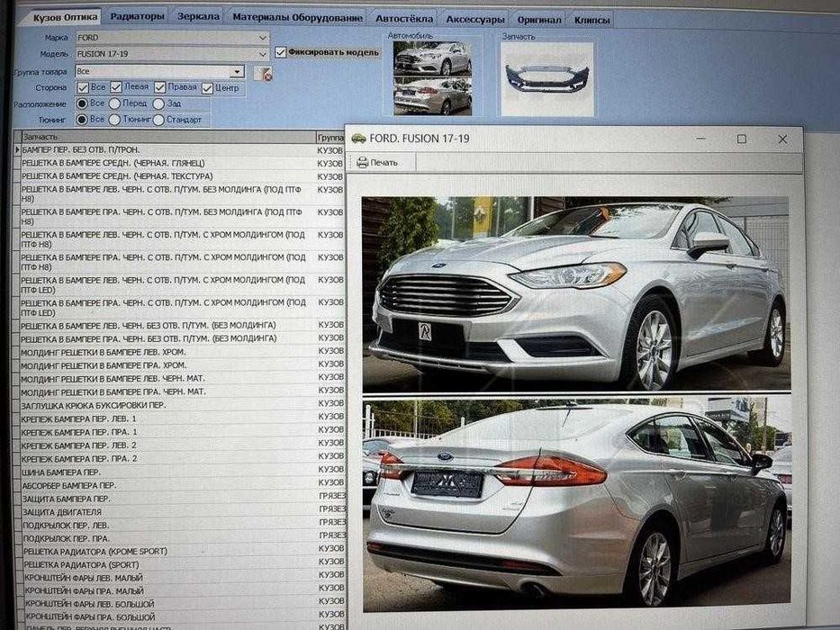840x630 pixels.
Task: Toggle the 'Все' side checkbox
Action: coord(83,87)
